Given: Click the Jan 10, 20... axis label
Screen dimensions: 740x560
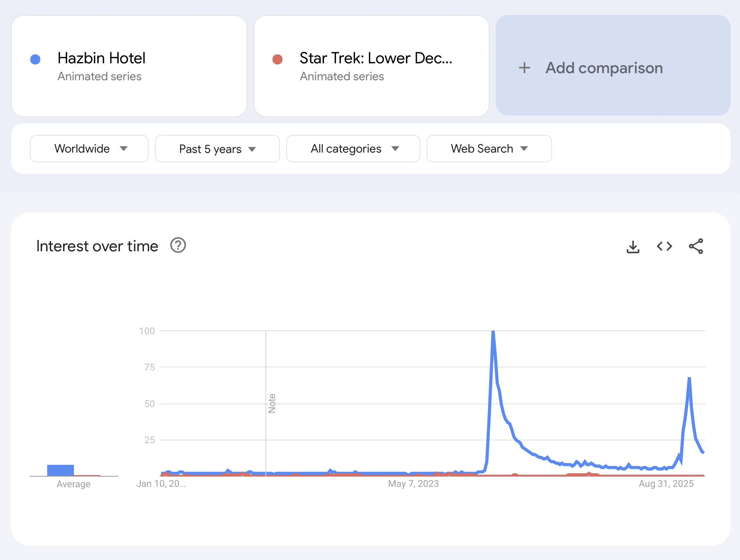Looking at the screenshot, I should click(161, 484).
